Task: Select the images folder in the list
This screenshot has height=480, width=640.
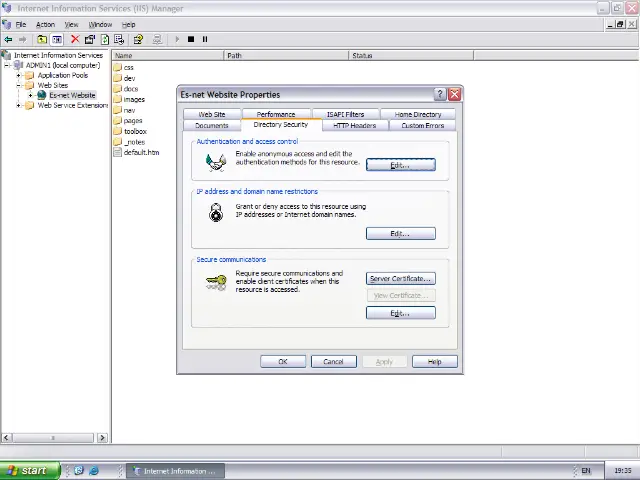Action: click(x=129, y=99)
